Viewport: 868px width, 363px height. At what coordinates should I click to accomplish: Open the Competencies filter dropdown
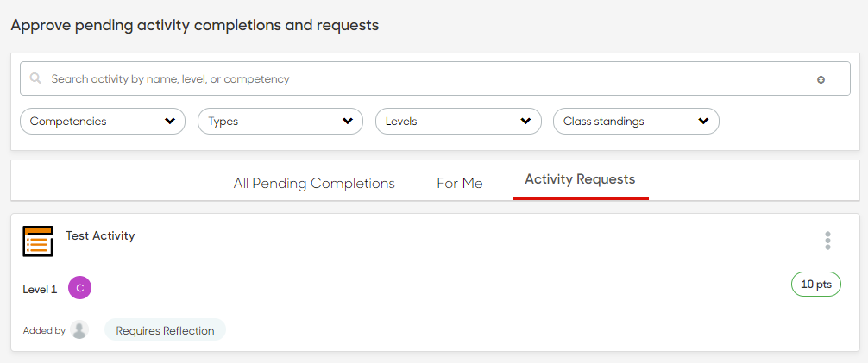click(103, 122)
